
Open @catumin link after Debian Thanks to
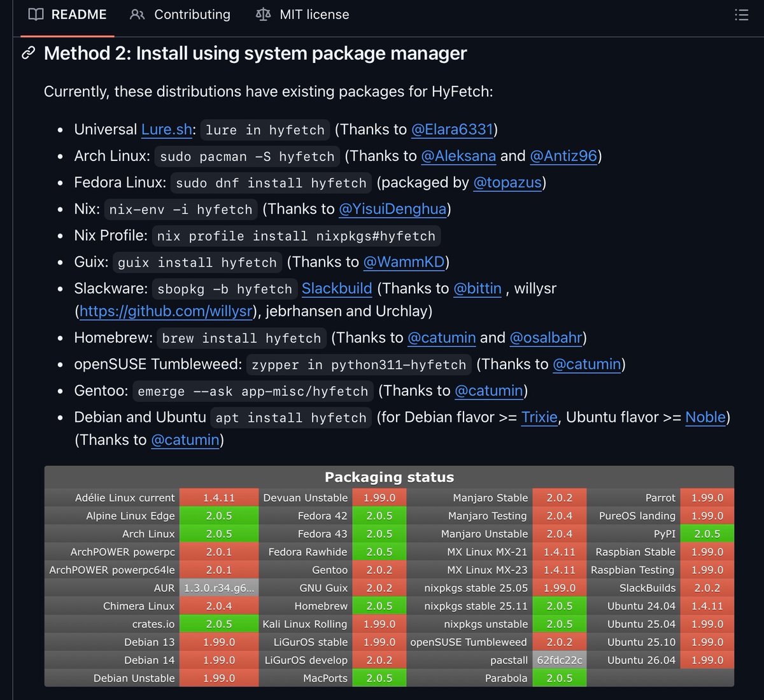click(x=185, y=440)
